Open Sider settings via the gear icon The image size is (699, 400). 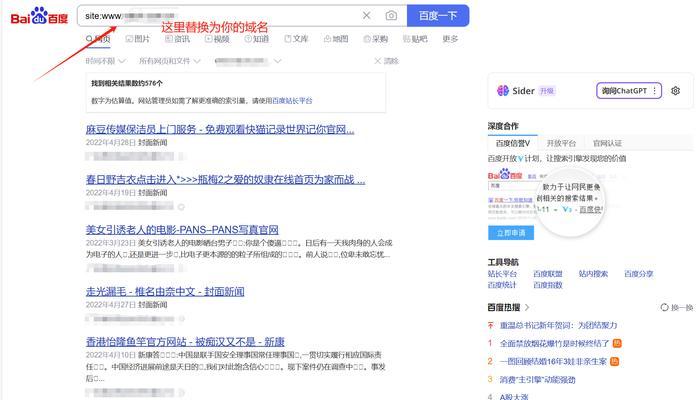[x=675, y=91]
